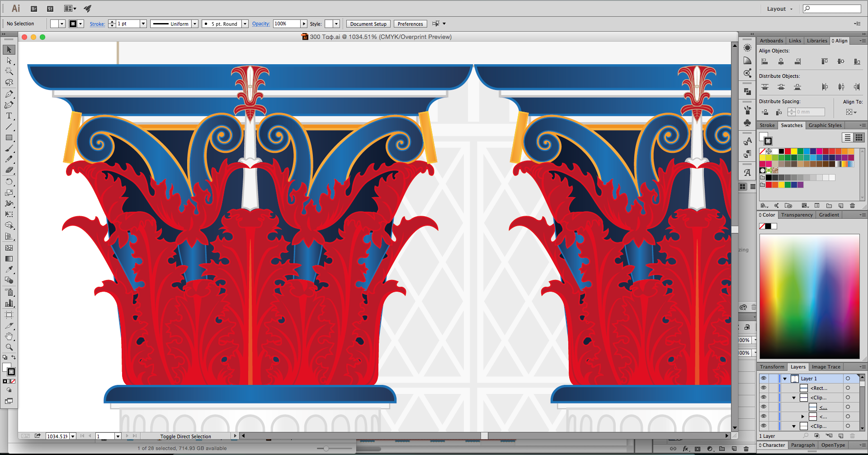The height and width of the screenshot is (455, 868).
Task: Select the Scale tool
Action: (9, 193)
